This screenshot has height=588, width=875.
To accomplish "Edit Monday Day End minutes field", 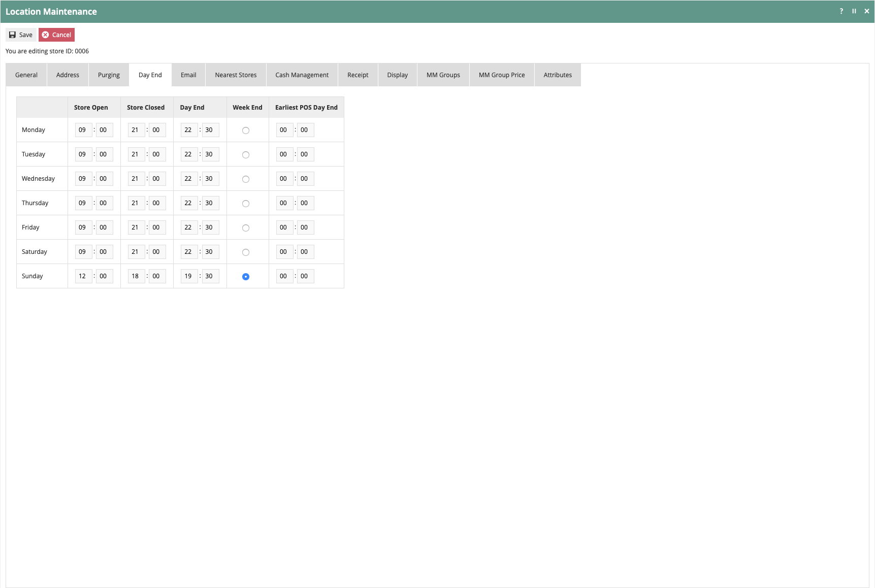I will [210, 130].
